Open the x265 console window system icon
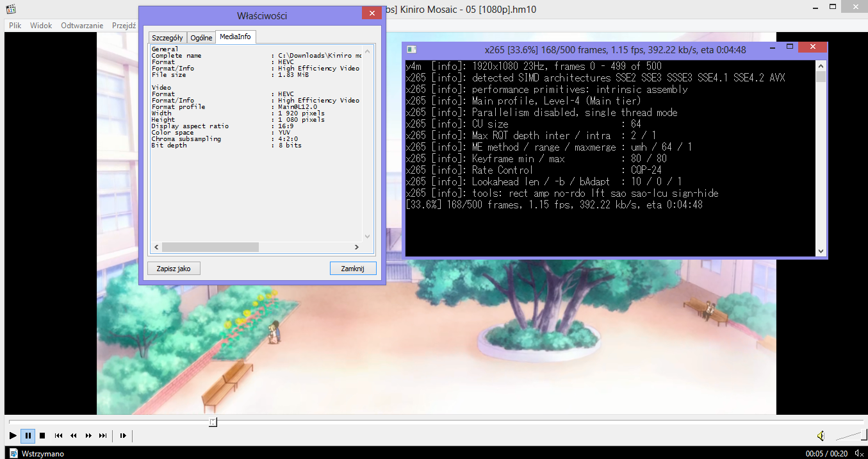Image resolution: width=868 pixels, height=459 pixels. coord(412,49)
